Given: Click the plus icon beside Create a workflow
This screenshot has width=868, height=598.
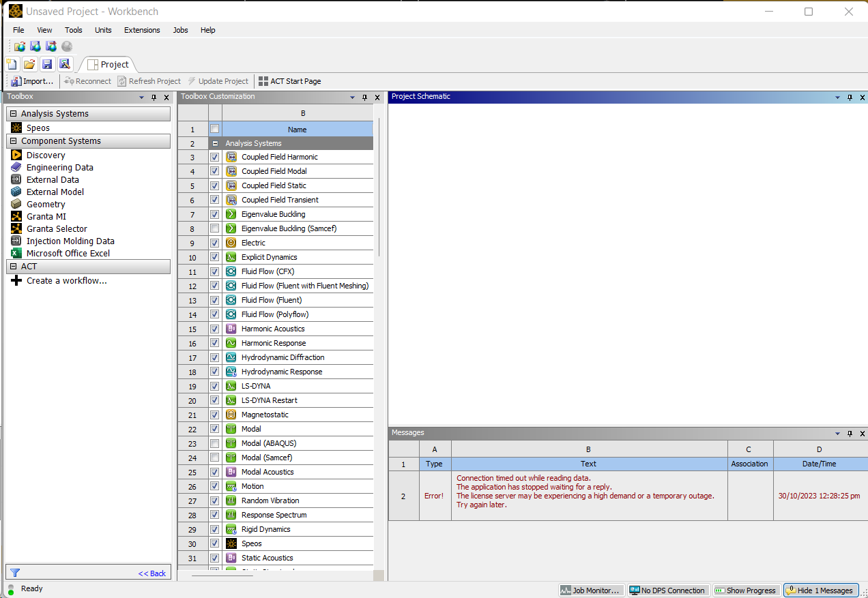Looking at the screenshot, I should click(x=16, y=280).
